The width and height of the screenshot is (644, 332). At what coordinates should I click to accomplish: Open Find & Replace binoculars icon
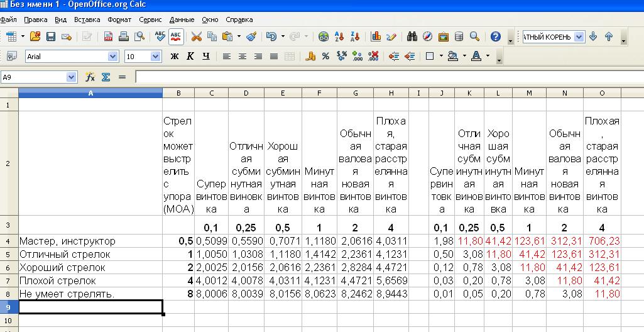pyautogui.click(x=412, y=36)
